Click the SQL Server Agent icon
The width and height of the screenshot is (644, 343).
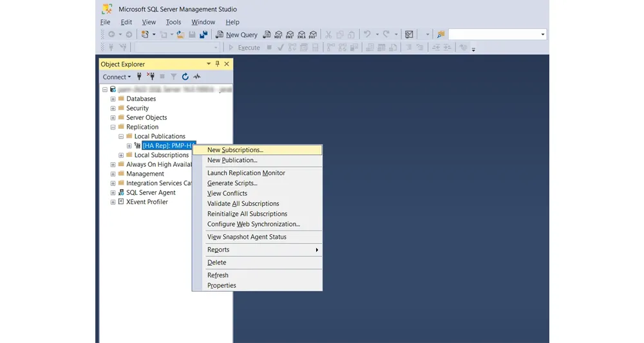(x=121, y=192)
